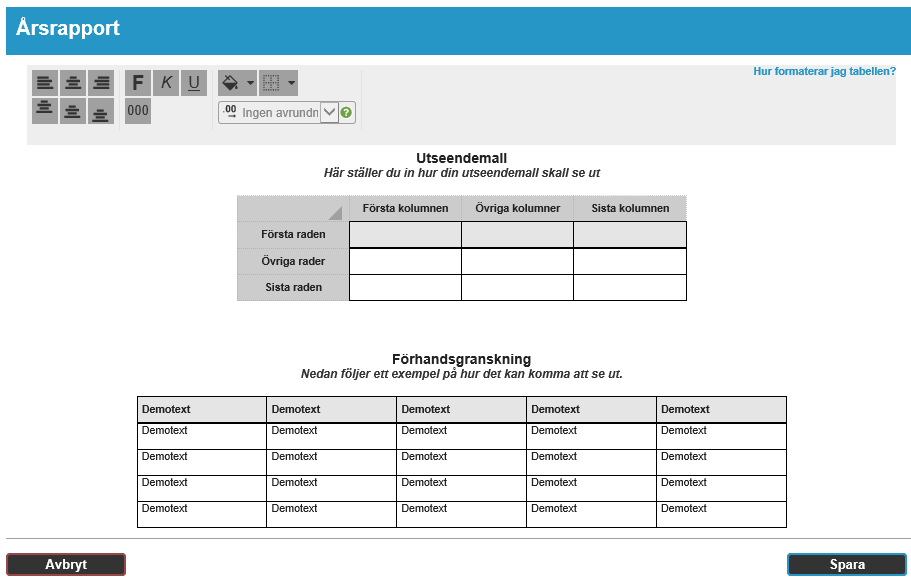Click the 000 thousands separator icon
The height and width of the screenshot is (581, 911).
point(138,110)
